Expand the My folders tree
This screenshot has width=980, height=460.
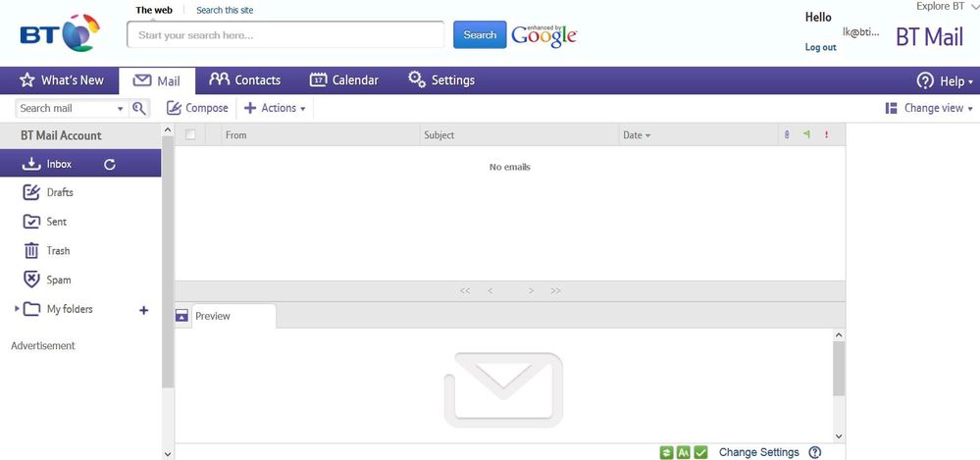(x=17, y=309)
